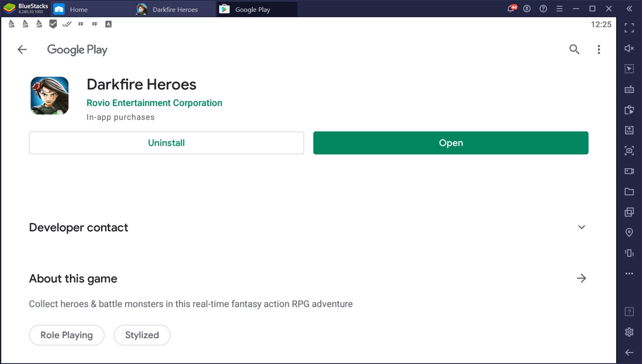Toggle fullscreen mode from the sidebar
The width and height of the screenshot is (642, 364).
[x=629, y=28]
